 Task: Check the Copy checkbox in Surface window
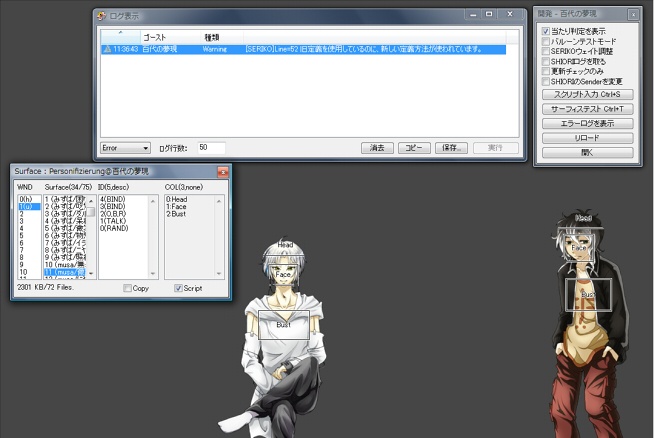point(128,288)
